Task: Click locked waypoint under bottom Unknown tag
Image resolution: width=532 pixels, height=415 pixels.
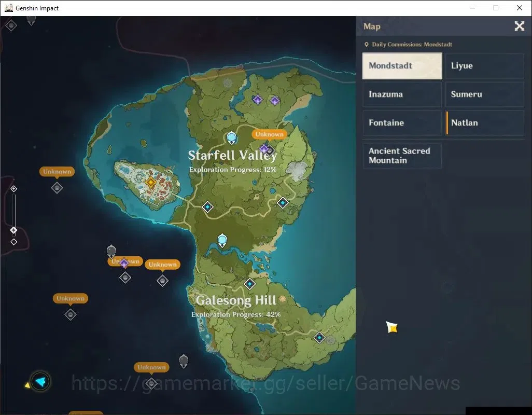Action: point(151,383)
